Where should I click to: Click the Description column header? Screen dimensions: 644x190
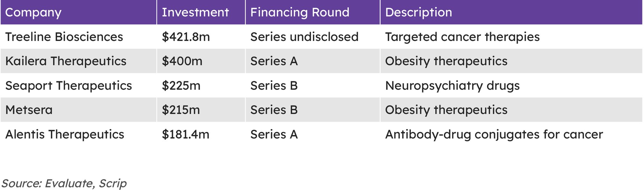418,13
